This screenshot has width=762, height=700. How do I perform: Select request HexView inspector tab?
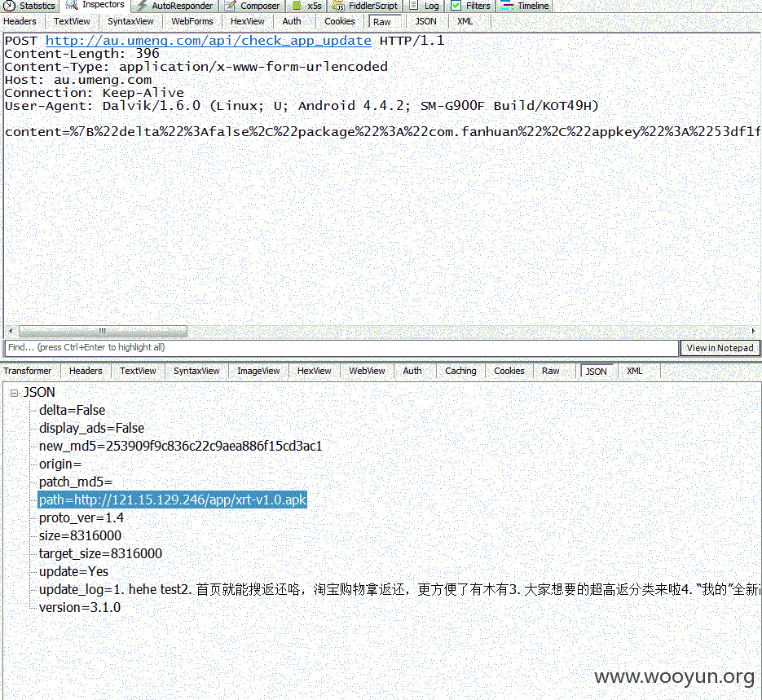tap(248, 21)
